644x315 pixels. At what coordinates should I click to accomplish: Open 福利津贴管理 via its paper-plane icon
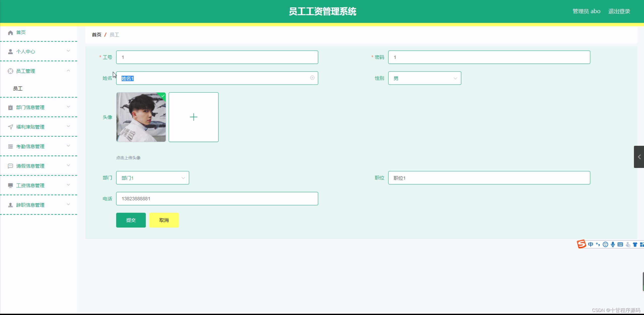pos(10,127)
